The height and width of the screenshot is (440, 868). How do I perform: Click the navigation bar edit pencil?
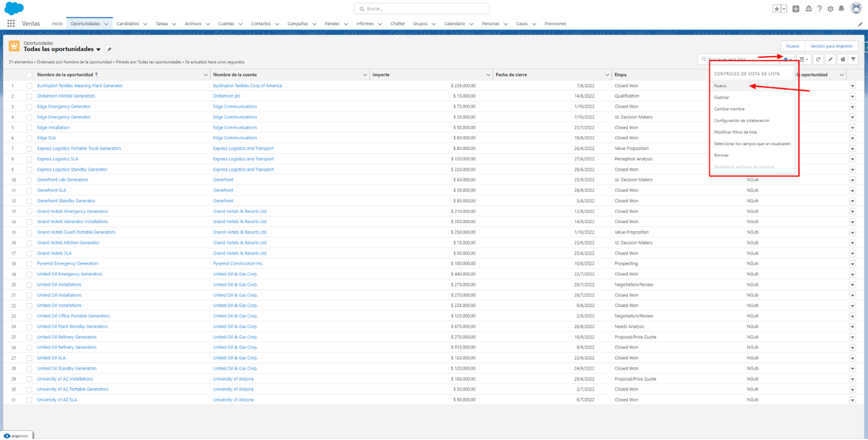(x=860, y=24)
